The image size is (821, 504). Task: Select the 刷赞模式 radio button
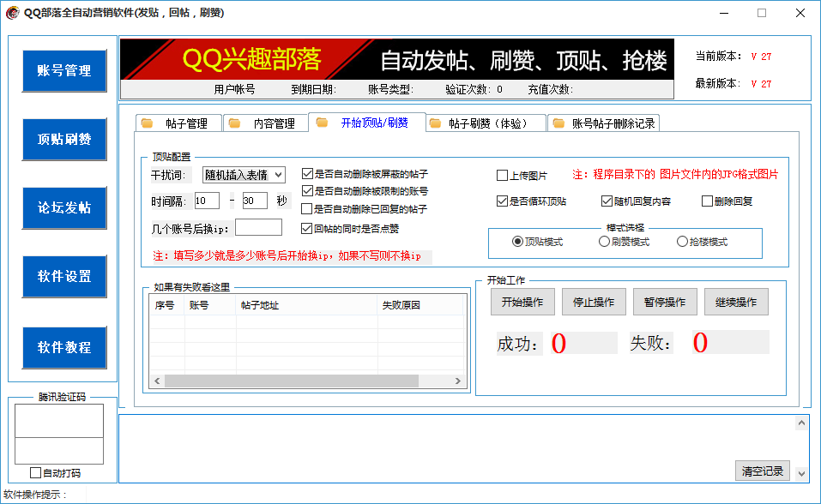pyautogui.click(x=604, y=242)
